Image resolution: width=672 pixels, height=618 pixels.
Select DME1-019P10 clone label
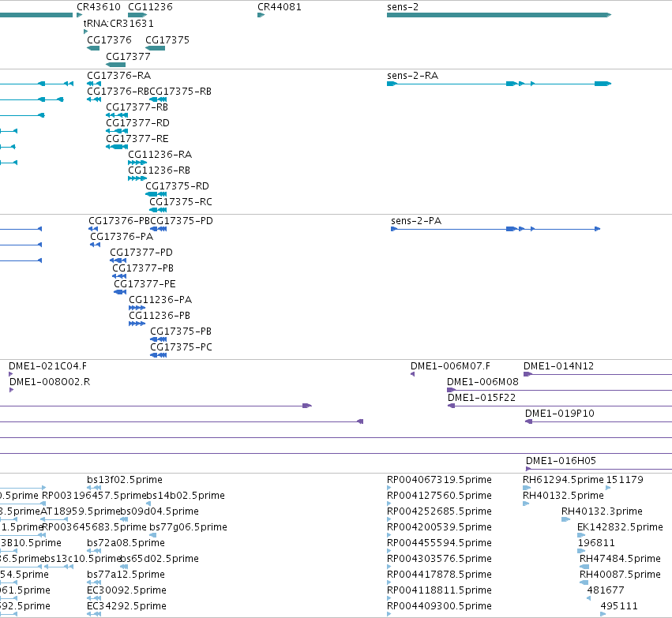pos(560,414)
